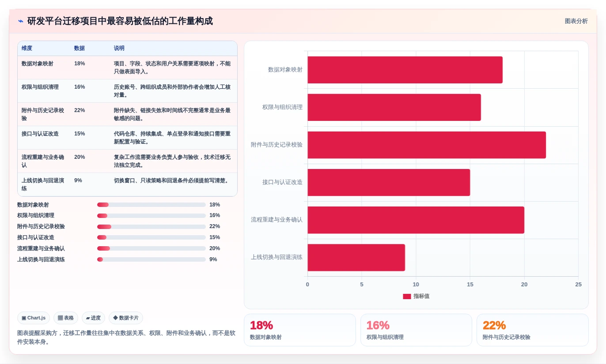This screenshot has width=606, height=364.
Task: Click the x-axis tick label 25
Action: click(578, 285)
